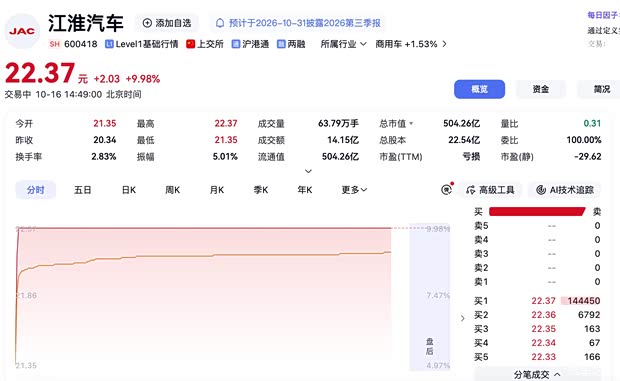This screenshot has width=620, height=381.
Task: Open the 总市值 dropdown arrow
Action: pyautogui.click(x=411, y=124)
